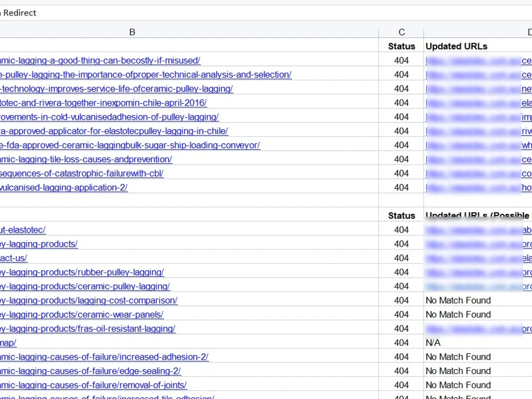Open link ending 'inexpomin-chile-april-2016/'
This screenshot has width=532, height=399.
[x=103, y=103]
